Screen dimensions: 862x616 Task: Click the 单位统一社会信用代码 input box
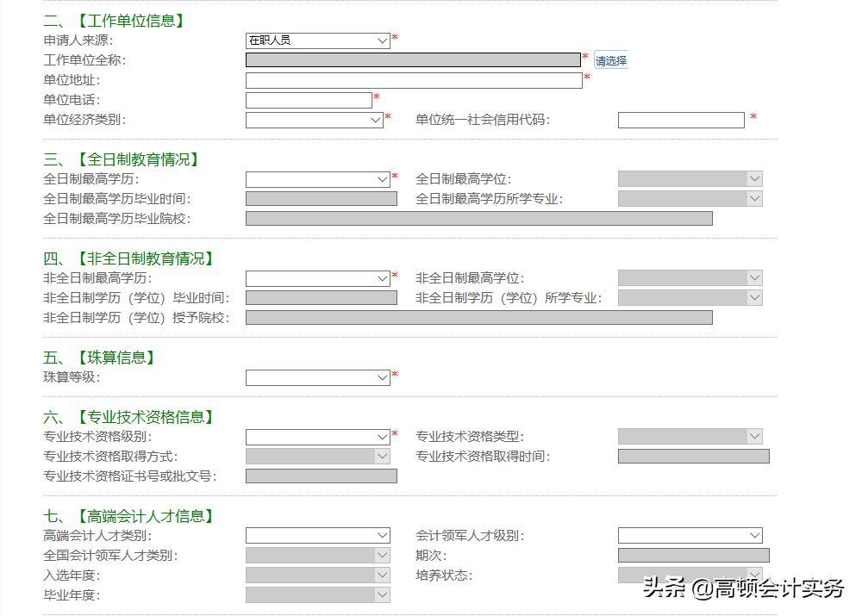tap(681, 120)
